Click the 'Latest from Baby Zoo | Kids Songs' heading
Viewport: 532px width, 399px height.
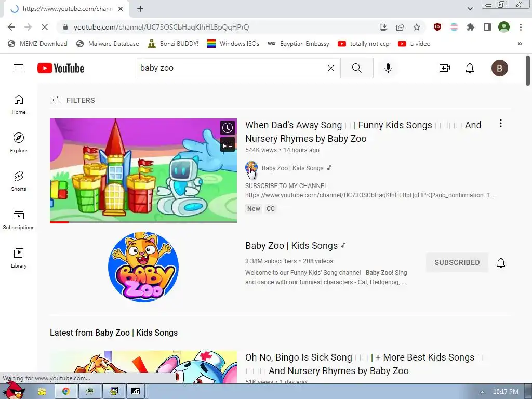pyautogui.click(x=114, y=333)
